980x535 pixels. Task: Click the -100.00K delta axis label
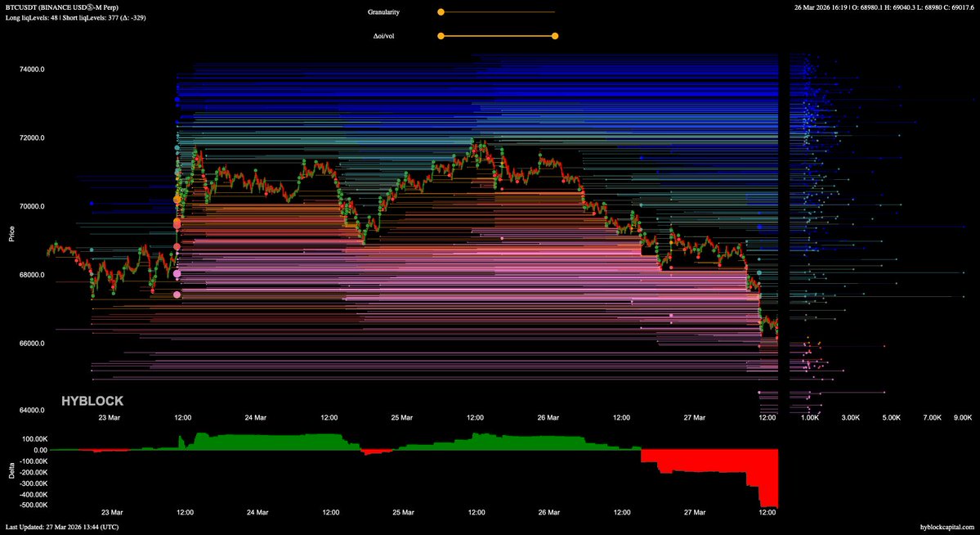(34, 461)
